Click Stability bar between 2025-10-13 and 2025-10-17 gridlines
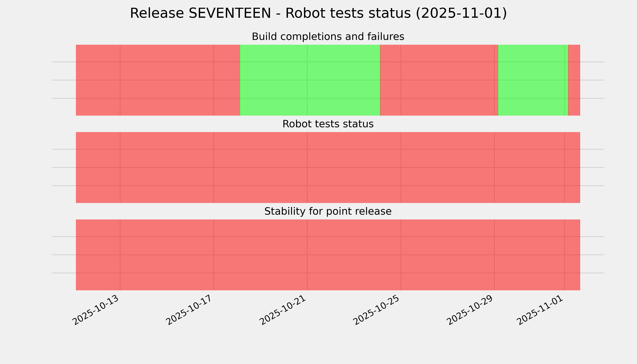637x364 pixels. tap(167, 255)
